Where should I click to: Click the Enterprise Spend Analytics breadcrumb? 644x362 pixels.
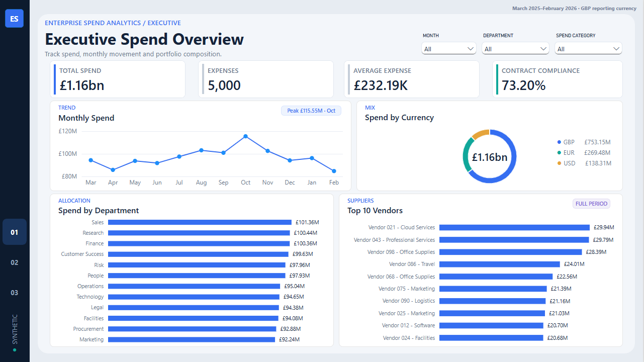(x=113, y=23)
